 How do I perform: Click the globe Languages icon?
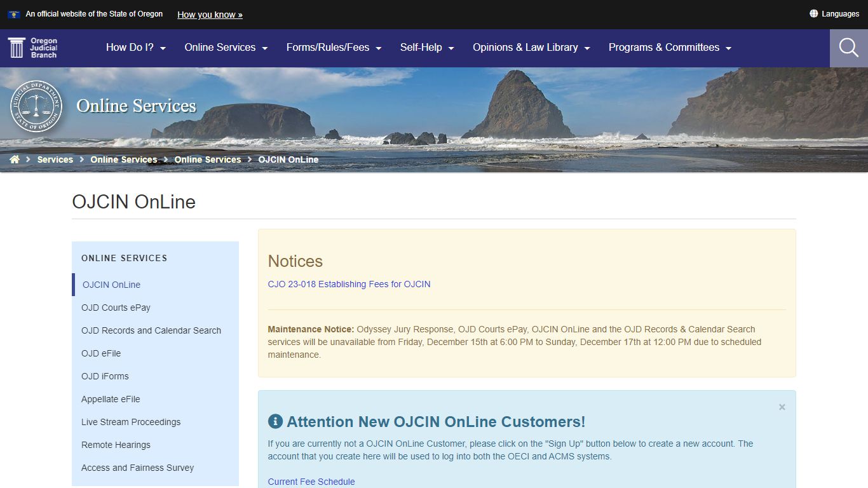coord(813,13)
